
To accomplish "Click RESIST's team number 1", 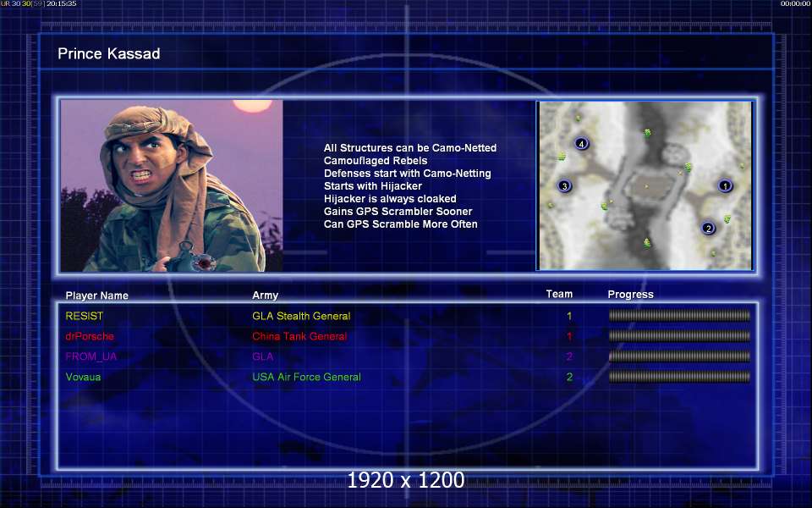I will [x=569, y=316].
